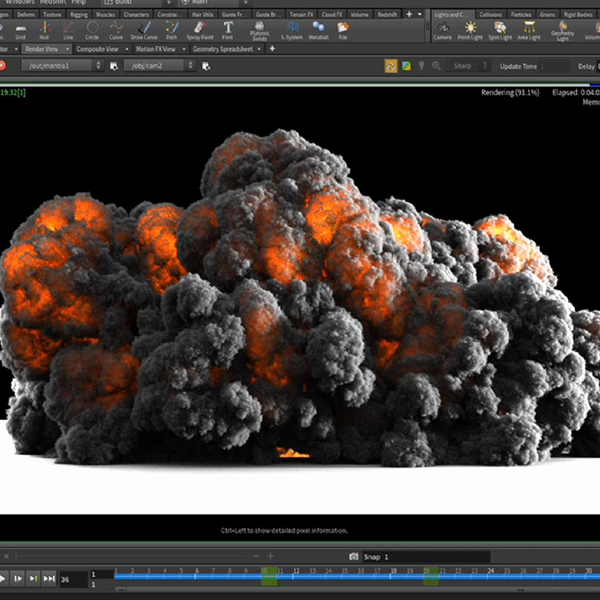Image resolution: width=600 pixels, height=600 pixels.
Task: Take a render snapshot with camera icon
Action: 354,556
